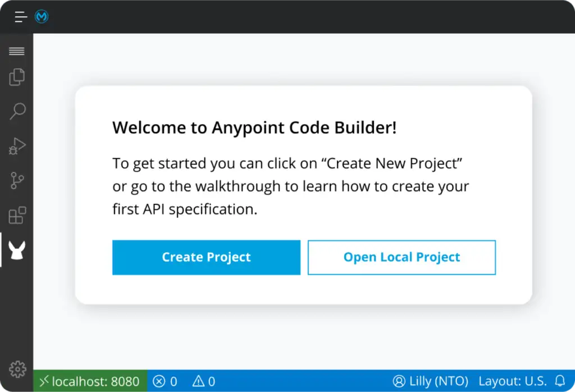Click the Create Project button

click(206, 257)
